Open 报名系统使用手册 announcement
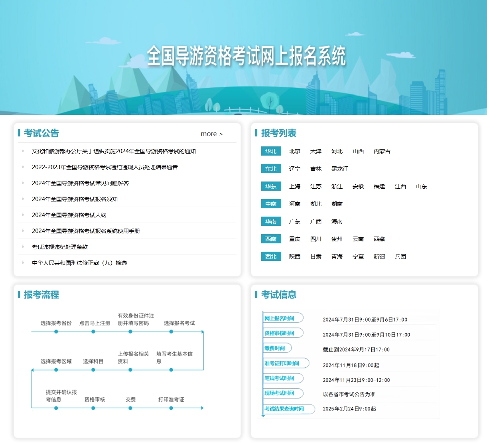Viewport: 487px width, 448px height. (x=86, y=231)
